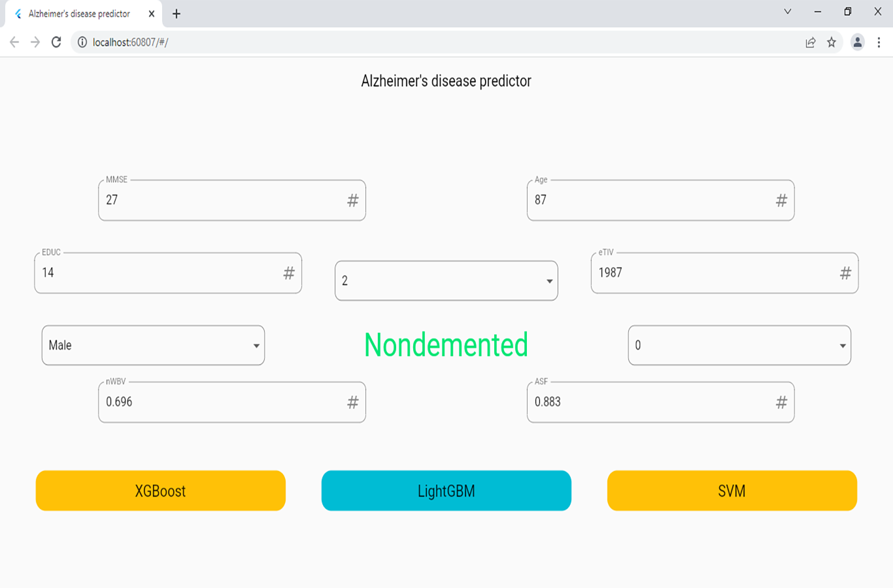
Task: Reload the page with refresh icon
Action: [x=56, y=42]
